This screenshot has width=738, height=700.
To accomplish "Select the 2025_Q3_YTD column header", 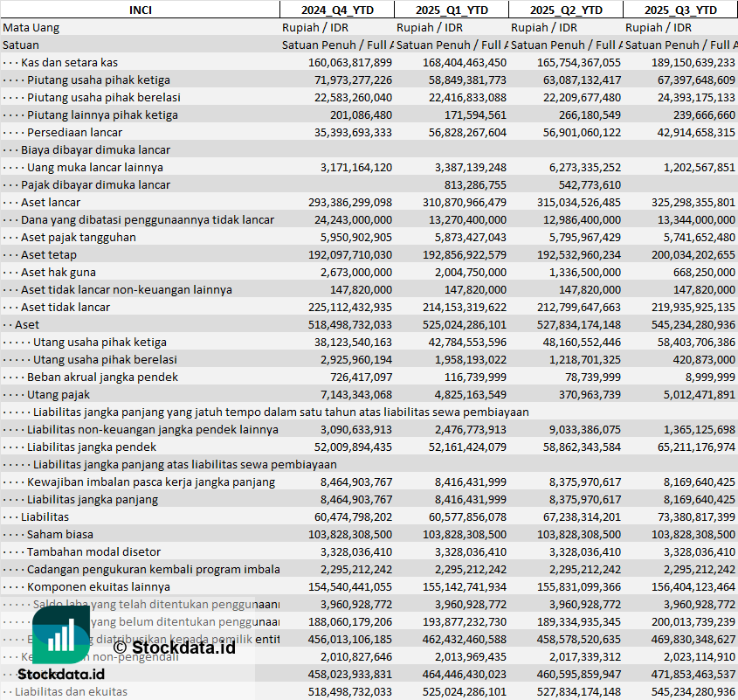I will (x=680, y=10).
